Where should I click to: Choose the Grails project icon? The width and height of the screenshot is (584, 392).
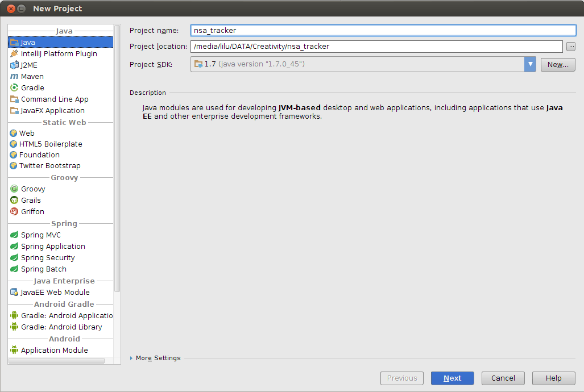tap(14, 201)
